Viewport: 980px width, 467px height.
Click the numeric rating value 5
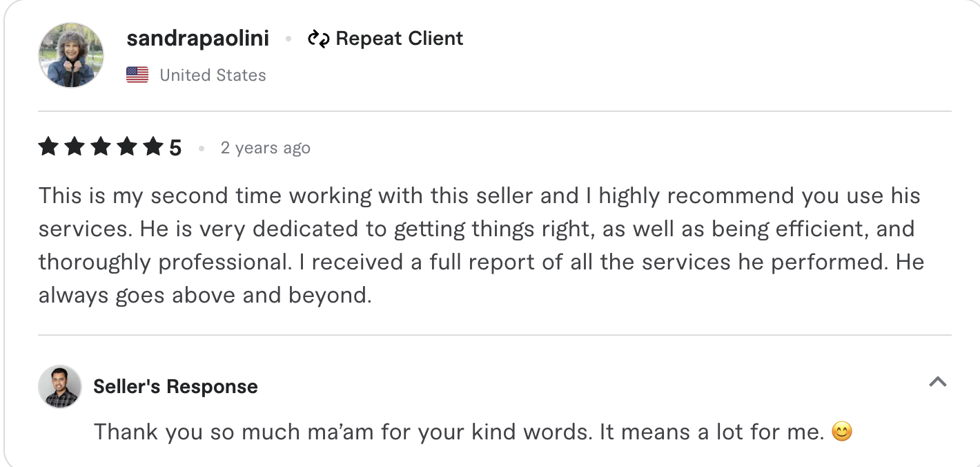coord(175,146)
